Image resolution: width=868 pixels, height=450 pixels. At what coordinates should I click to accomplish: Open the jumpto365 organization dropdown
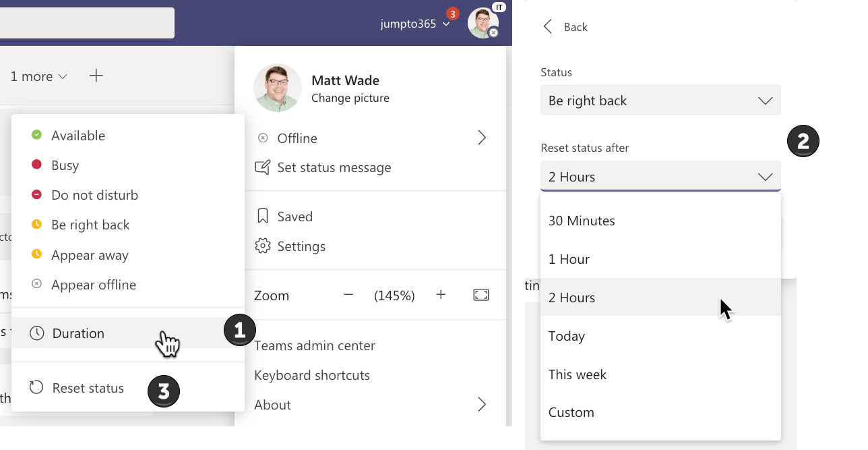416,24
